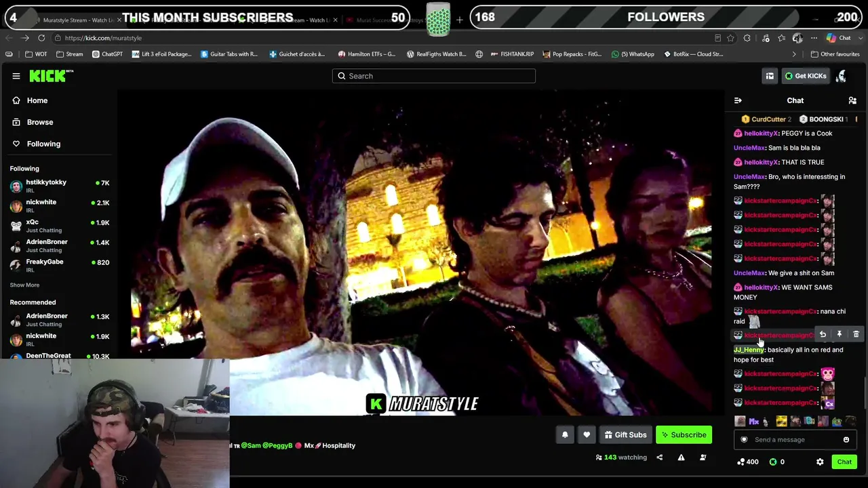The height and width of the screenshot is (488, 868).
Task: Open nickwhite's channel in Following list
Action: click(59, 205)
